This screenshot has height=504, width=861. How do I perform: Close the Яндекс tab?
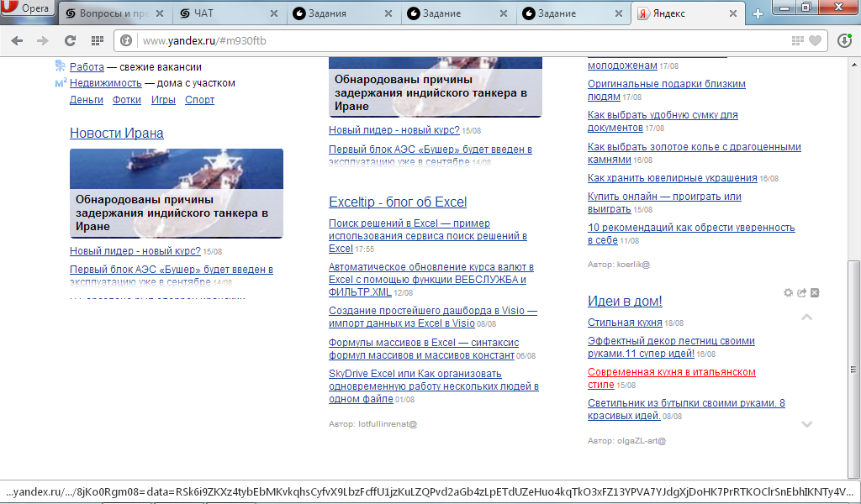coord(733,13)
